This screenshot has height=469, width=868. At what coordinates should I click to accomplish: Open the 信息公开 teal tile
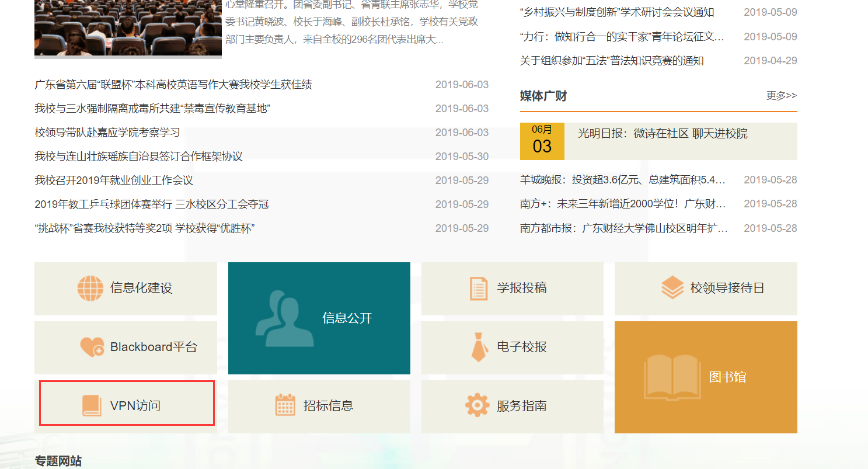pyautogui.click(x=319, y=318)
